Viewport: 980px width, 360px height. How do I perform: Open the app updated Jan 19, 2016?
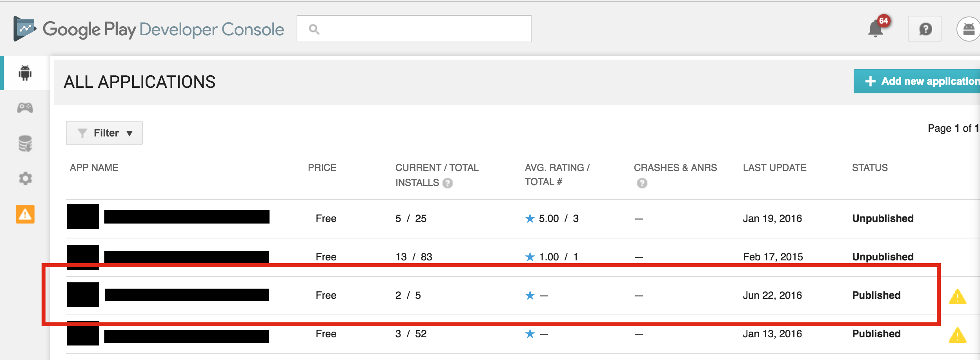187,217
